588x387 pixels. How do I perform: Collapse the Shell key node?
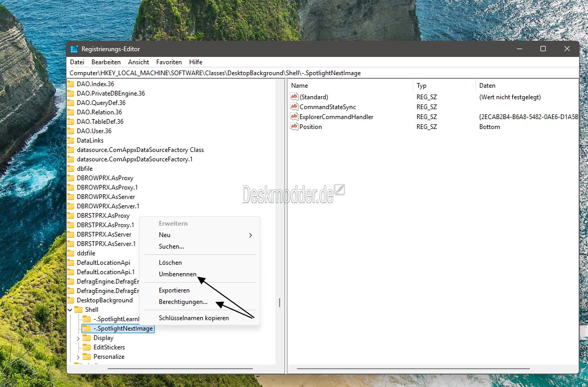point(70,310)
